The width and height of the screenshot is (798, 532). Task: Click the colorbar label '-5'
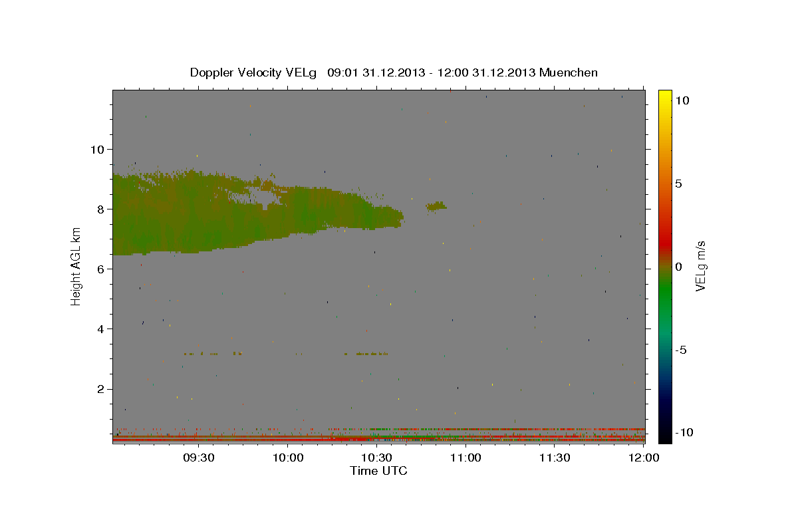click(x=680, y=350)
